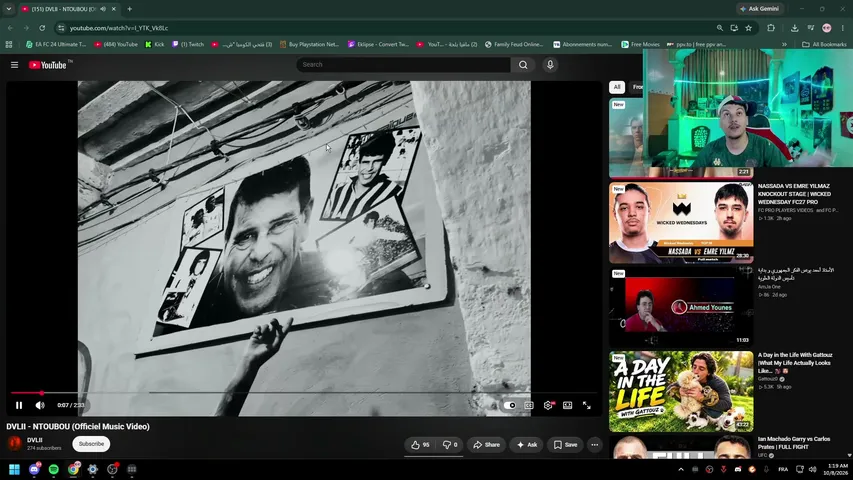Screen dimensions: 853x480
Task: Click the YouTube search input field
Action: 404,65
